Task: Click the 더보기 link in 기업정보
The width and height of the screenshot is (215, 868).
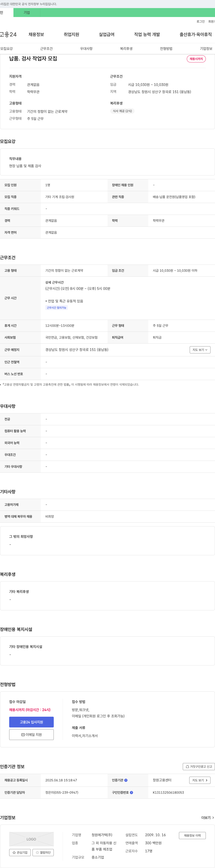Action: point(208,818)
